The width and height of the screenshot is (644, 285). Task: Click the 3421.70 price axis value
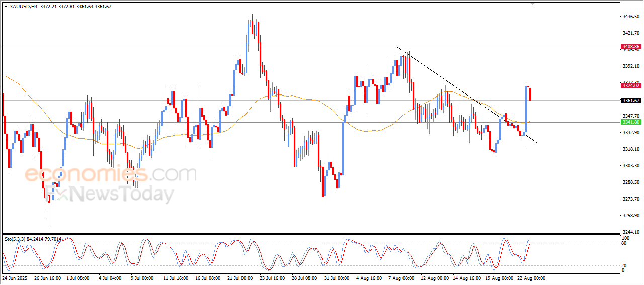(631, 33)
